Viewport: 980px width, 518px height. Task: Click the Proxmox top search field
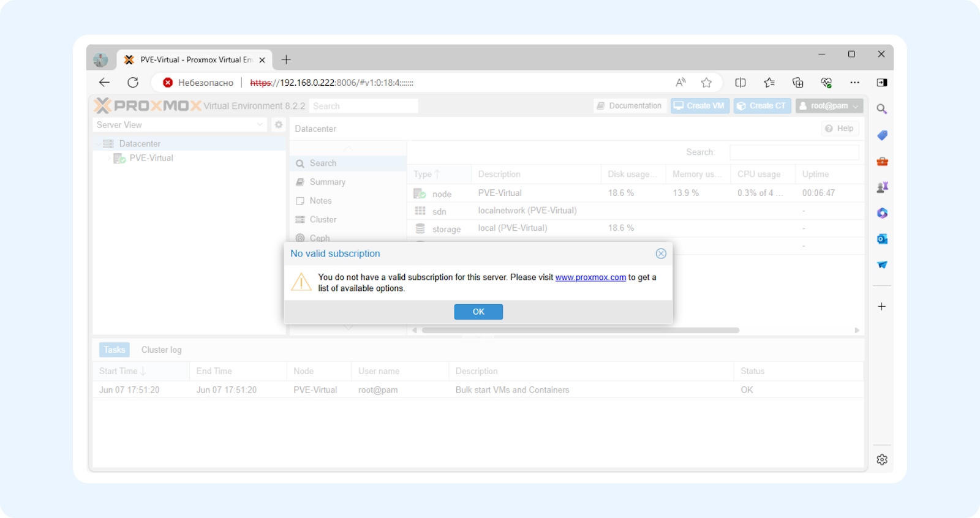point(364,106)
